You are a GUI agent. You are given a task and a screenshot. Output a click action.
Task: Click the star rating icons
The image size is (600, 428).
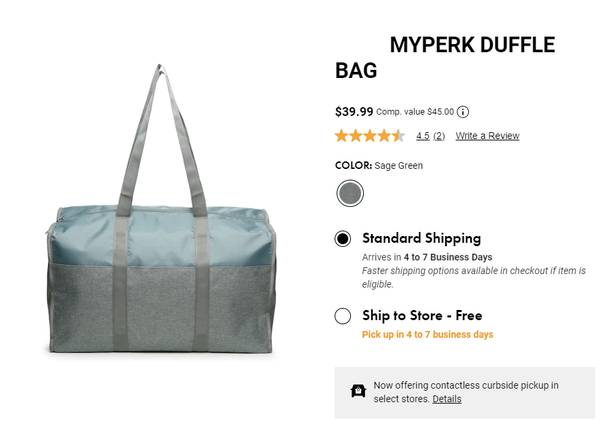click(x=370, y=136)
